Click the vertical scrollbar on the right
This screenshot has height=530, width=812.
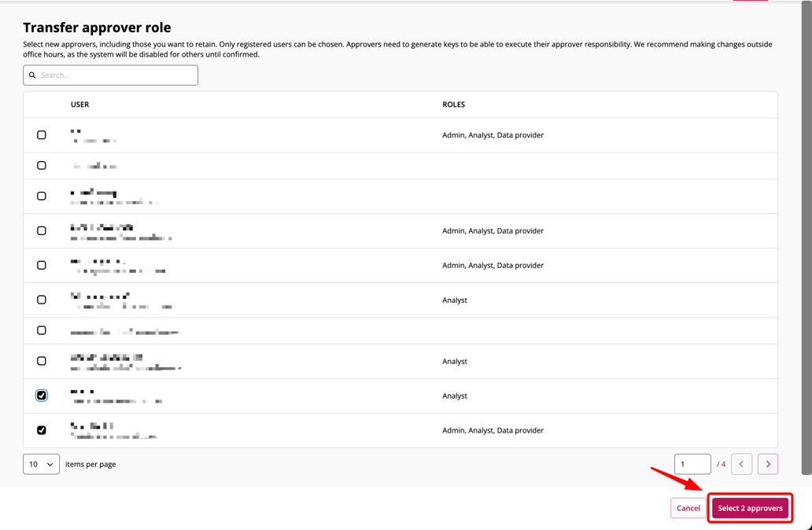click(806, 236)
